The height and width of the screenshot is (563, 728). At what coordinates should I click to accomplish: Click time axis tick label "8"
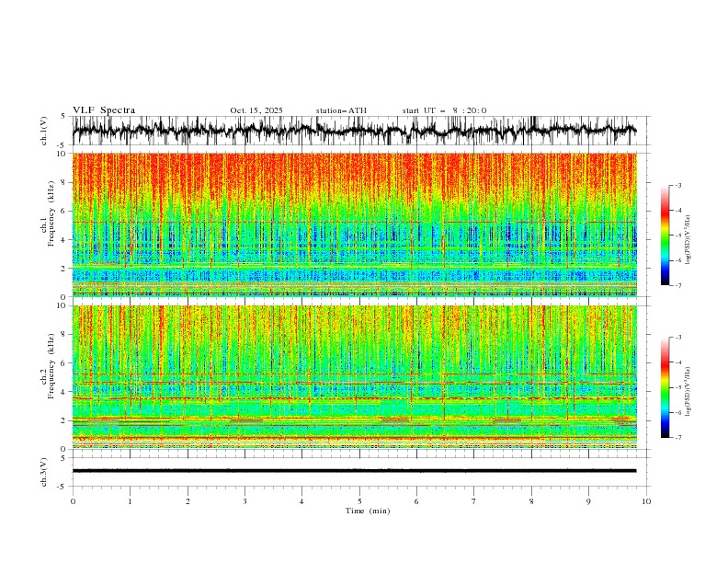531,501
